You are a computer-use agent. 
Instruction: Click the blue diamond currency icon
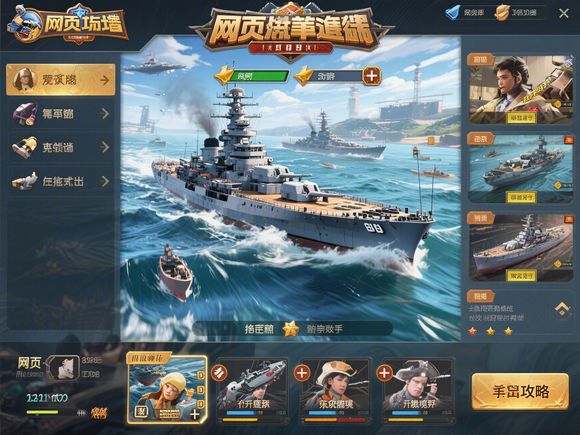pos(452,13)
